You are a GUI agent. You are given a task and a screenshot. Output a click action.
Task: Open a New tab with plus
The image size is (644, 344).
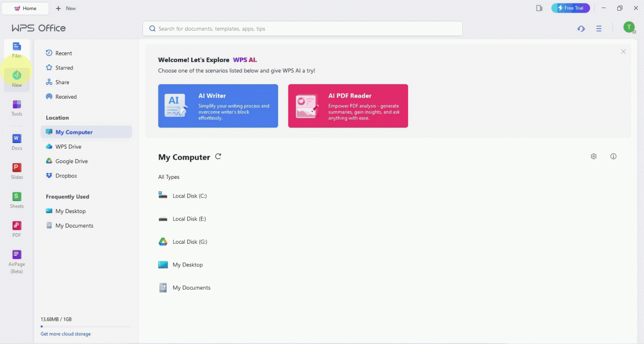tap(66, 8)
